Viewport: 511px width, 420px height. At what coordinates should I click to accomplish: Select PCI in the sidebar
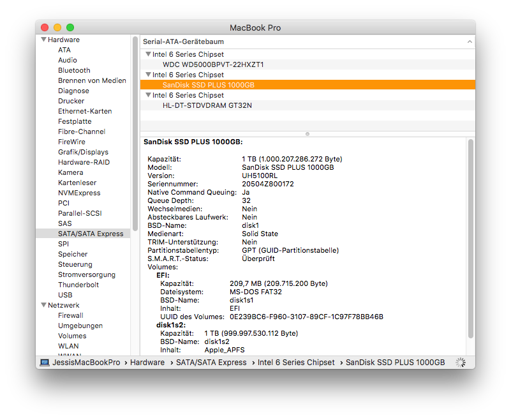[x=64, y=203]
